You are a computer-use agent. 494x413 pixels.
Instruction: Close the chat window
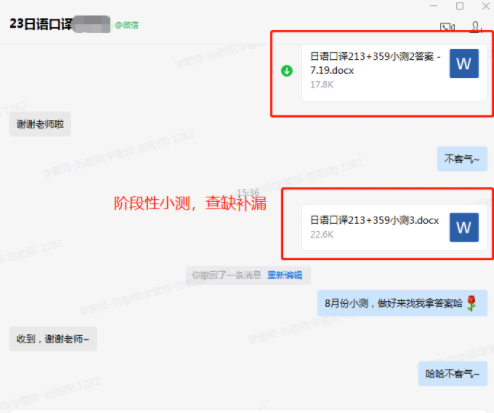pyautogui.click(x=486, y=6)
